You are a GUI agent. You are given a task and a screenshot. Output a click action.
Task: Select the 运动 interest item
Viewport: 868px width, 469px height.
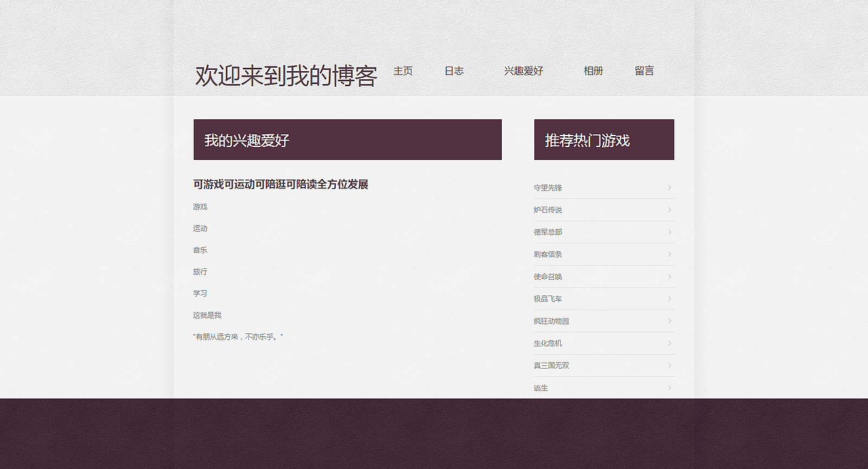tap(200, 228)
